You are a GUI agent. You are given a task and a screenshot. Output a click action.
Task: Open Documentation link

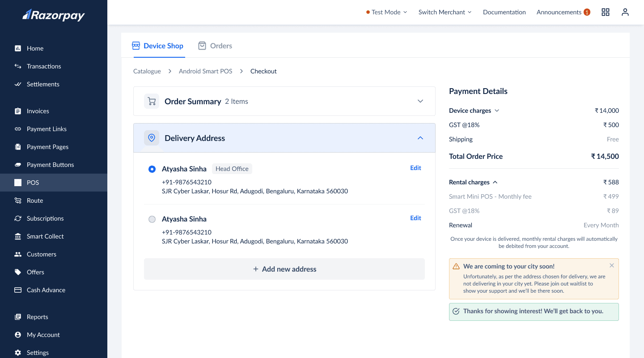[504, 12]
